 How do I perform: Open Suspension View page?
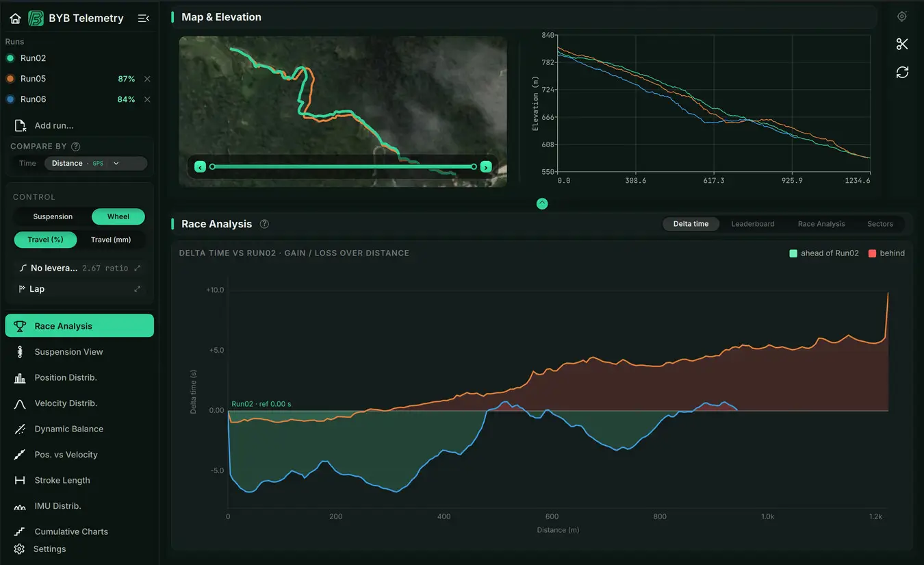(79, 352)
